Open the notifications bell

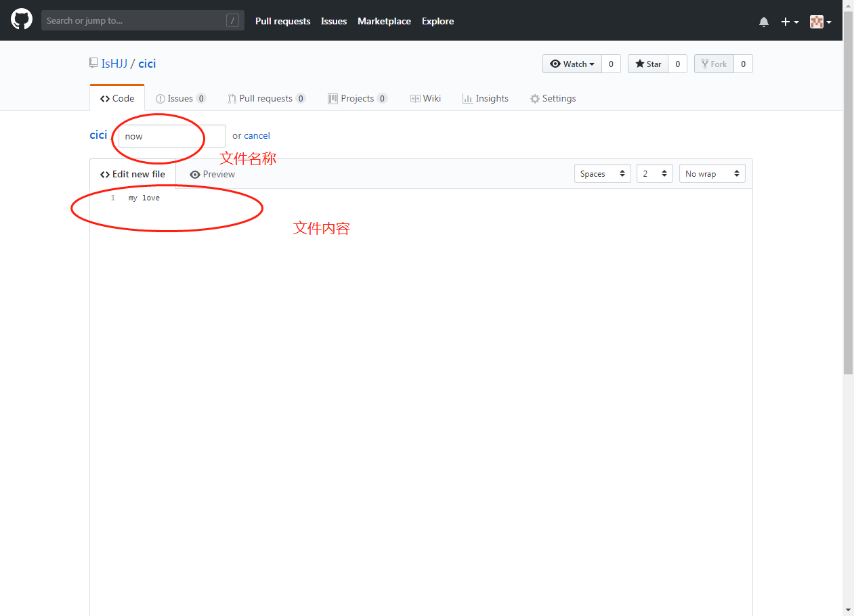[764, 22]
